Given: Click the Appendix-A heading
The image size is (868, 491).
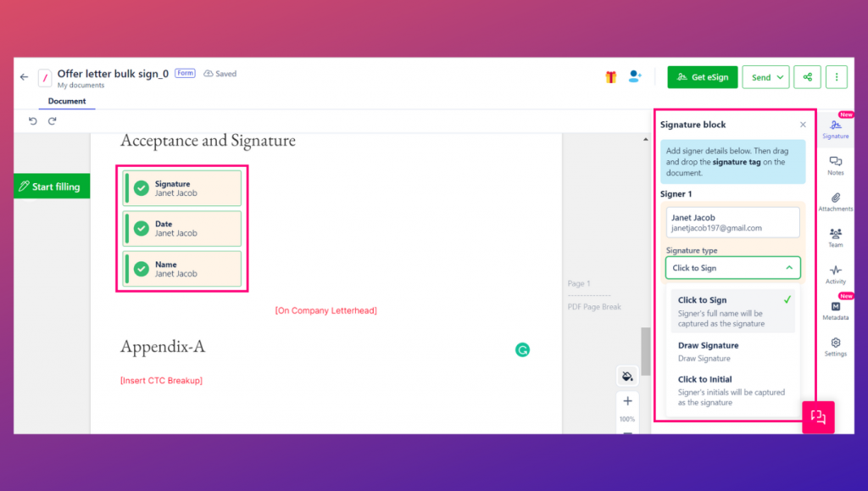Looking at the screenshot, I should [163, 347].
